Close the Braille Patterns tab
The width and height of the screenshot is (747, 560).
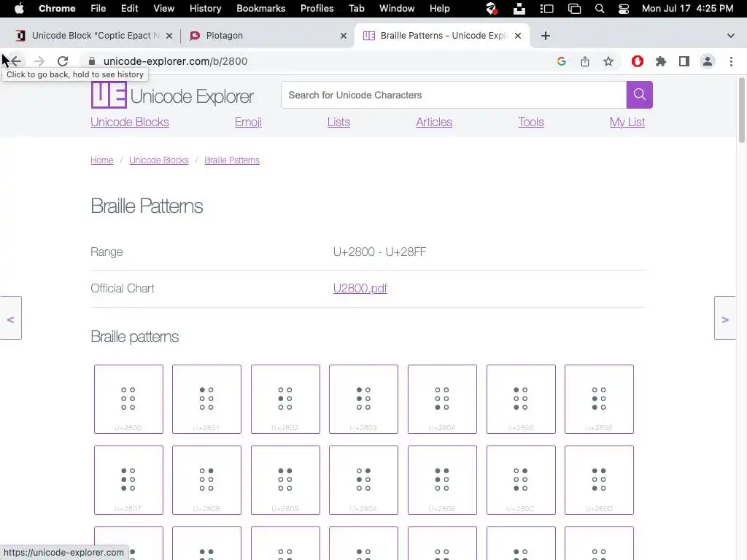coord(518,36)
